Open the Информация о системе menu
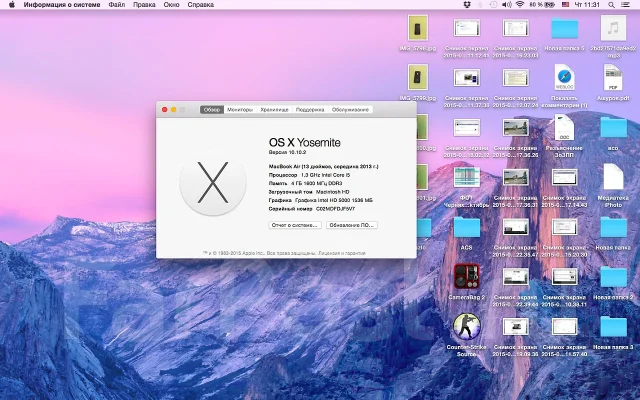The height and width of the screenshot is (400, 640). 62,5
